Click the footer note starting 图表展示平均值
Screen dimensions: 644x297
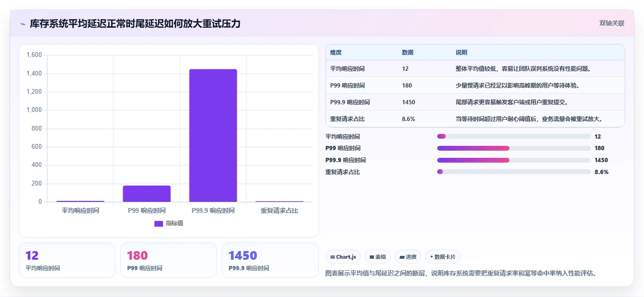click(x=461, y=274)
